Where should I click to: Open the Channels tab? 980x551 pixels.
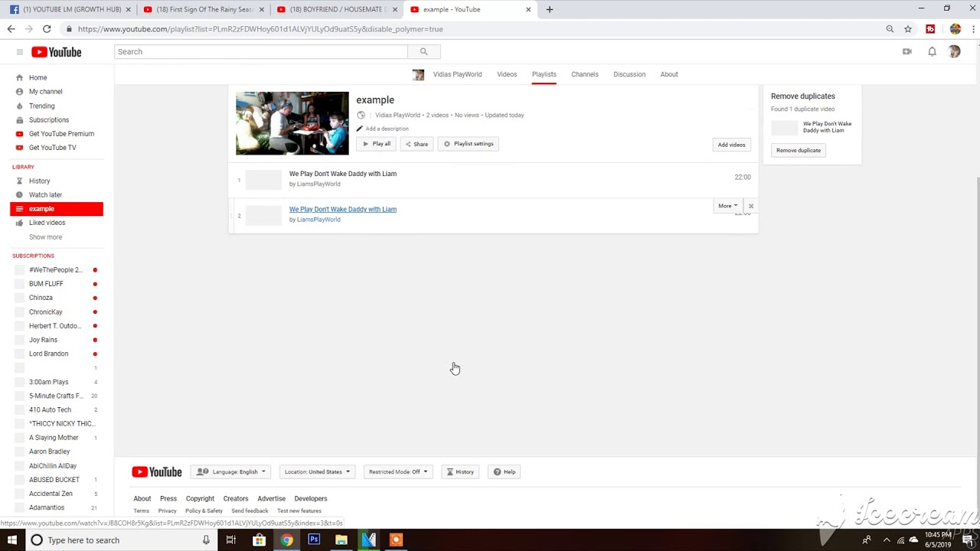click(x=585, y=74)
